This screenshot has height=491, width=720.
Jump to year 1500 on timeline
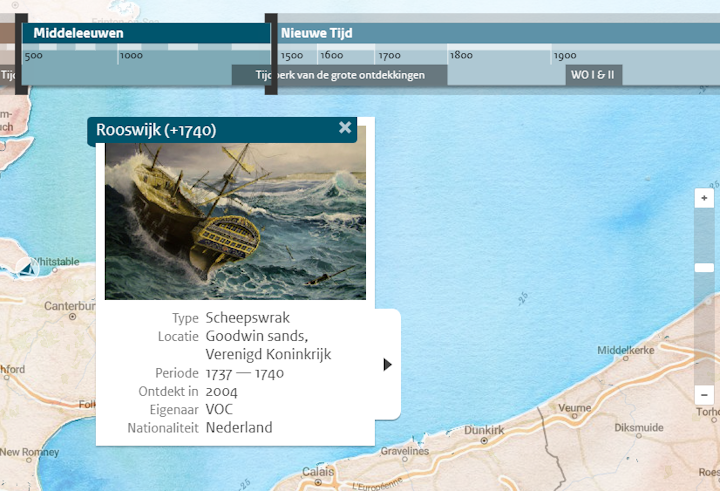(292, 56)
